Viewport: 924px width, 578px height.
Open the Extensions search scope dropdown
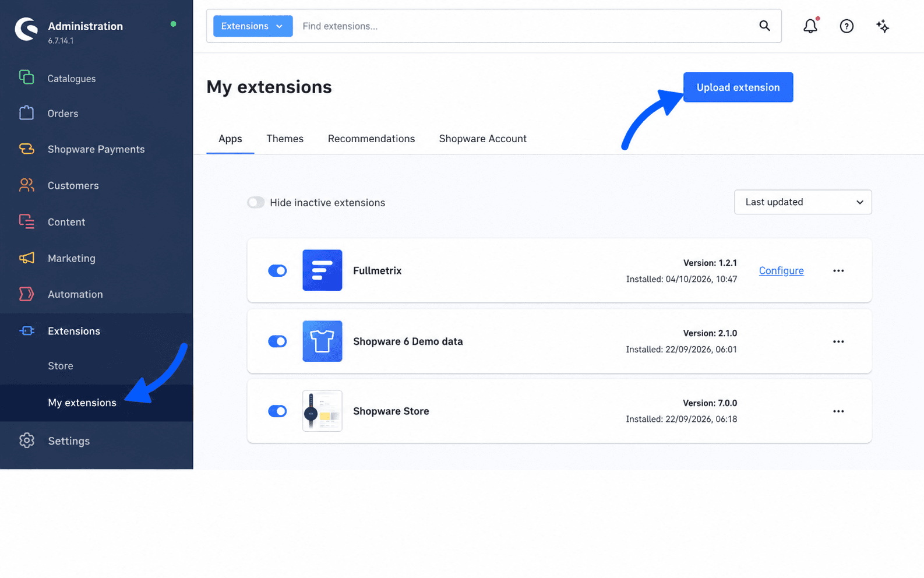coord(253,26)
